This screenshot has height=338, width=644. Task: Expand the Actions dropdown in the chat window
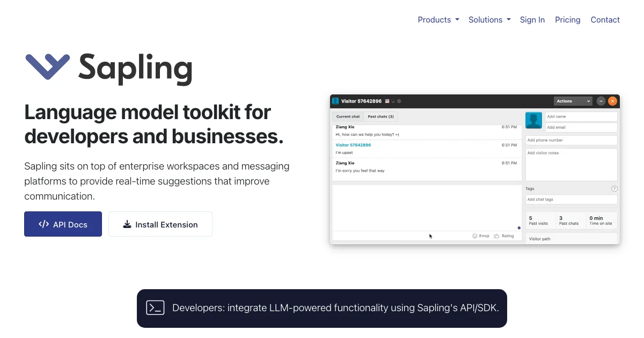pyautogui.click(x=573, y=101)
